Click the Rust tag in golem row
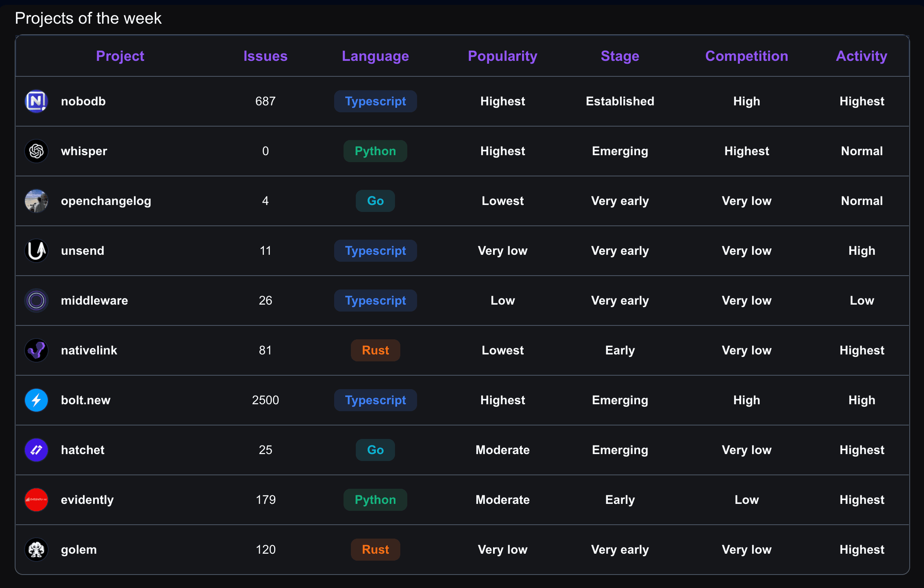 tap(375, 550)
